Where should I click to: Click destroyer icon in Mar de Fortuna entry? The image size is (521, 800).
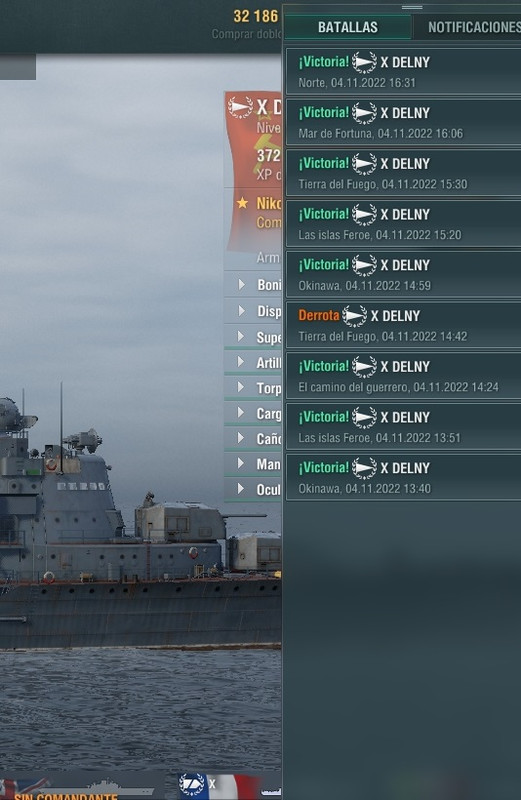coord(364,113)
